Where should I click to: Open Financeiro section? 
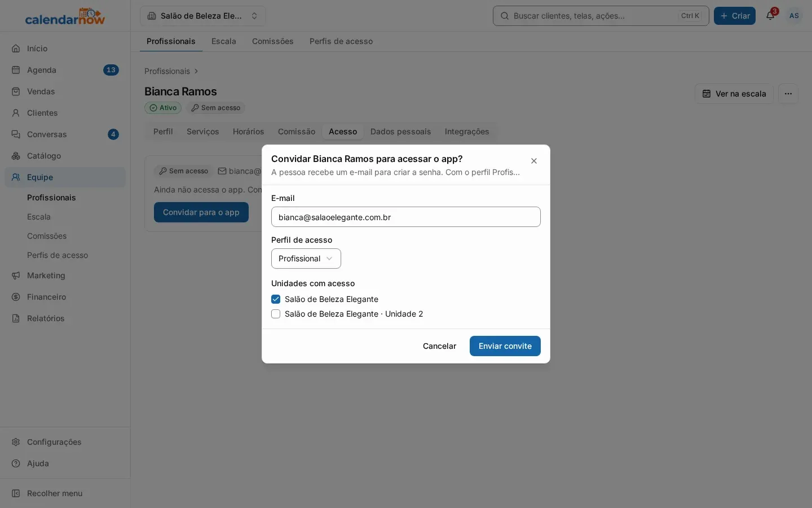65,297
